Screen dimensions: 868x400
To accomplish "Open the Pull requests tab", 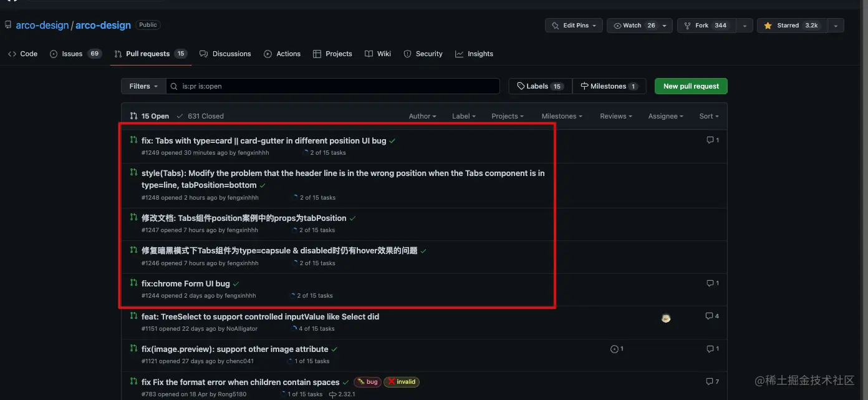I will [150, 54].
